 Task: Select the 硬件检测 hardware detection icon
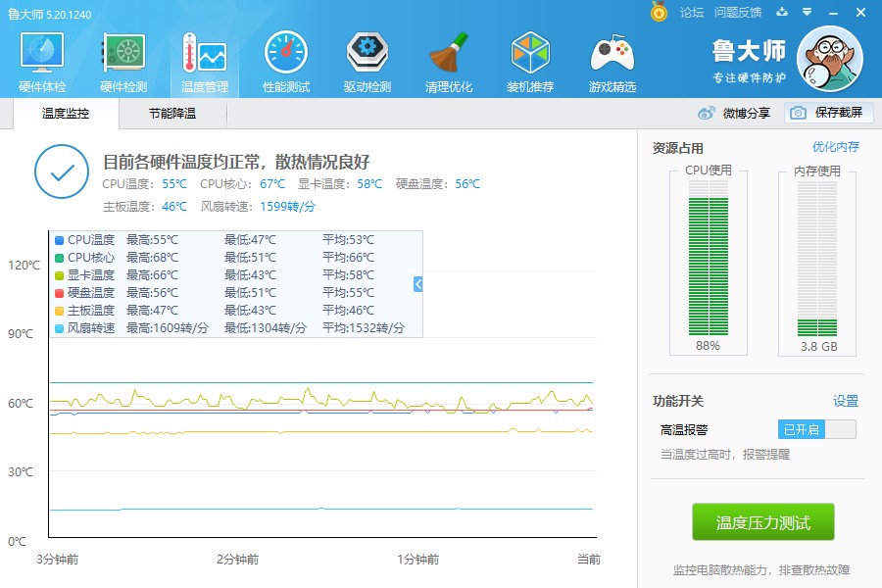point(122,59)
